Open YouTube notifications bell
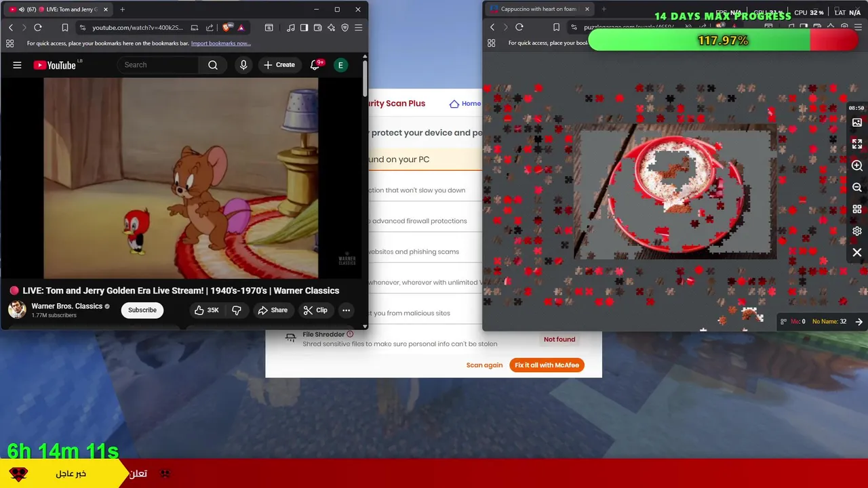Viewport: 868px width, 488px height. pos(315,65)
